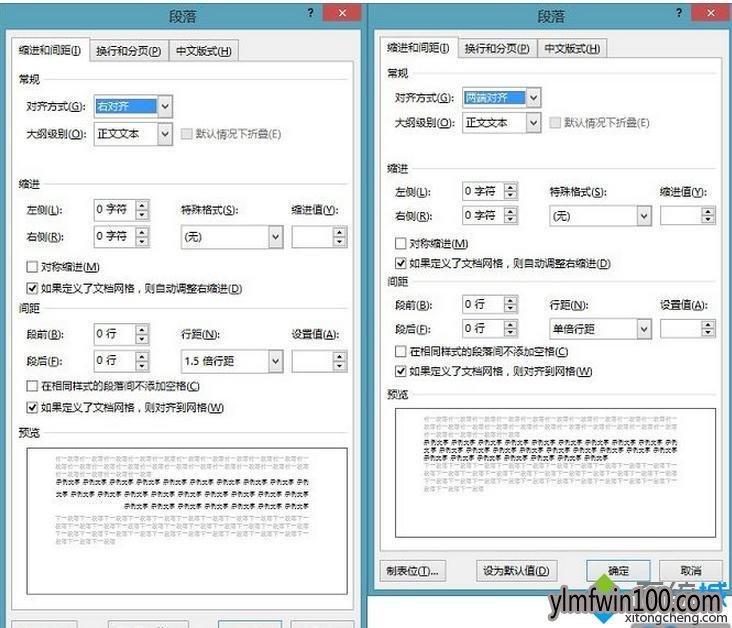
Task: Toggle 对齐到网格 checkbox in right dialog
Action: [x=401, y=371]
